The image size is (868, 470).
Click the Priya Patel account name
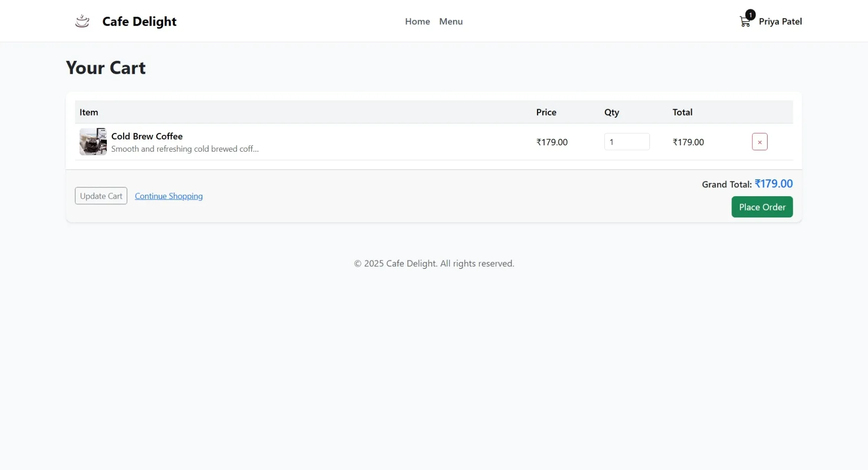coord(780,21)
